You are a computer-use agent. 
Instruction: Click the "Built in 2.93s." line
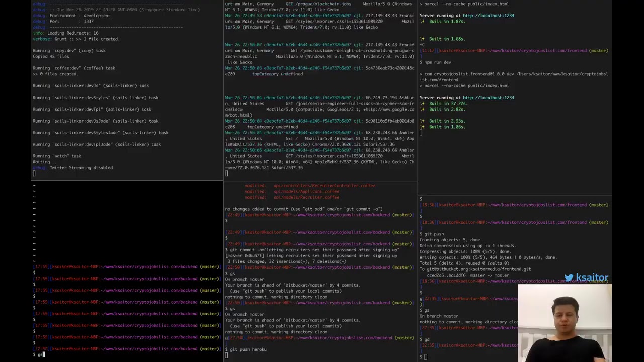coord(442,121)
